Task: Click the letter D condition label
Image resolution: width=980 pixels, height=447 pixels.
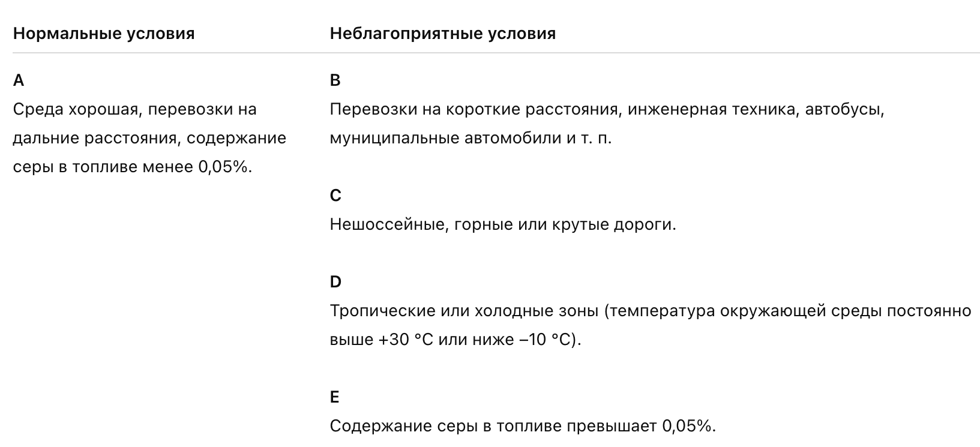Action: click(x=335, y=282)
